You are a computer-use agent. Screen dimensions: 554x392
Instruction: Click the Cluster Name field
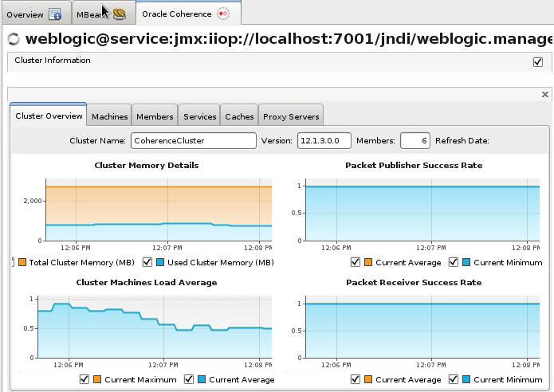(x=193, y=140)
